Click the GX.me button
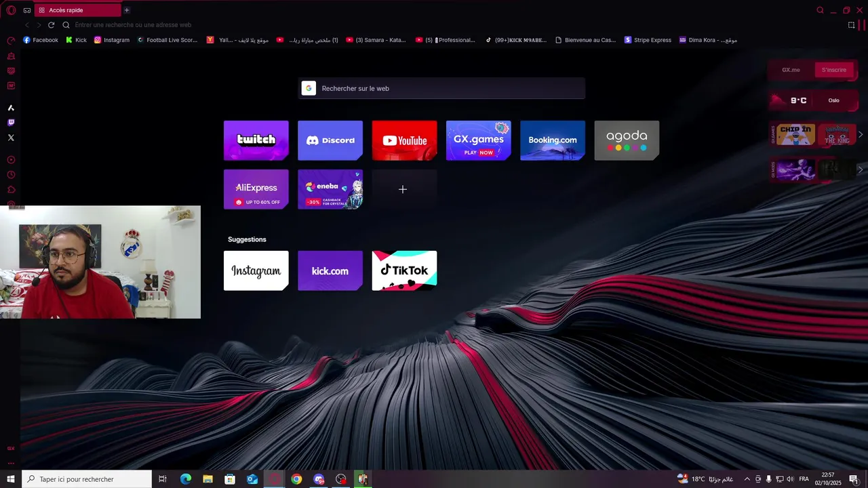Screen dimensions: 868x488 click(791, 70)
